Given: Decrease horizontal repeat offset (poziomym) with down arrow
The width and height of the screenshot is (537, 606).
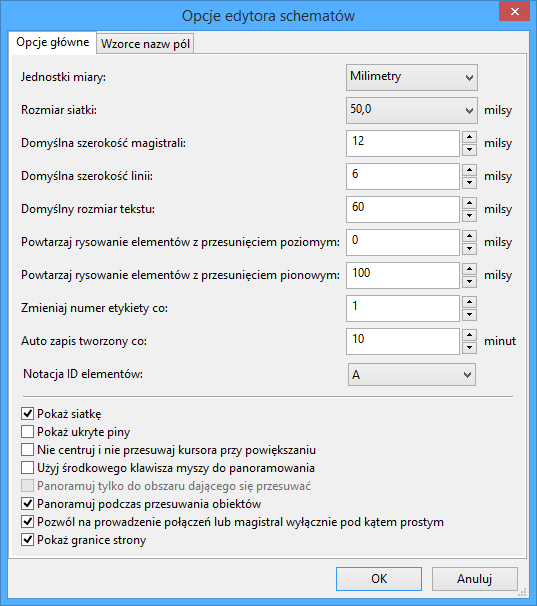Looking at the screenshot, I should (469, 249).
